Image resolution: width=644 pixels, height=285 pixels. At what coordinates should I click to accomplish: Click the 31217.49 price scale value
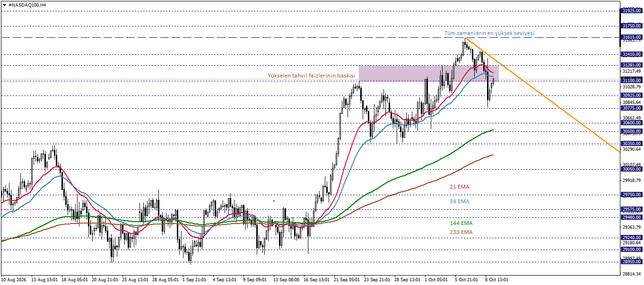coord(632,71)
